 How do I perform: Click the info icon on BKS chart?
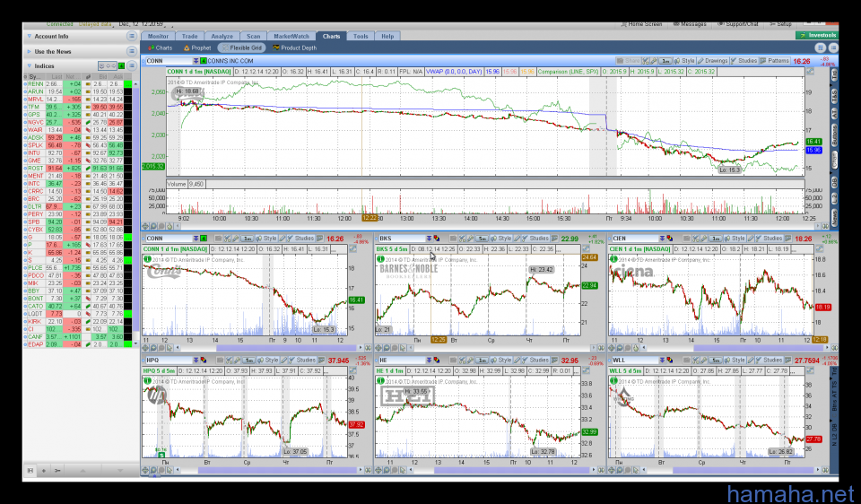pos(380,258)
